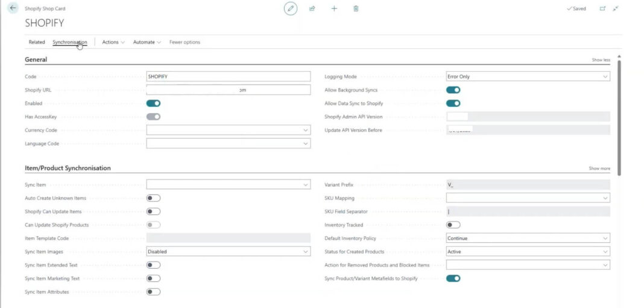Click the share icon
The image size is (644, 308).
312,8
